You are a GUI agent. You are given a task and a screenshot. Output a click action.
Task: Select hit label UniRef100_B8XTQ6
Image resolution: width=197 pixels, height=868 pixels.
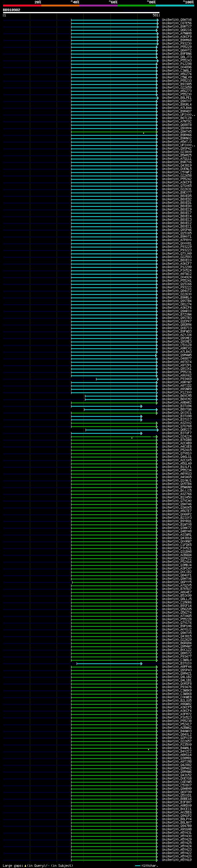point(177,410)
